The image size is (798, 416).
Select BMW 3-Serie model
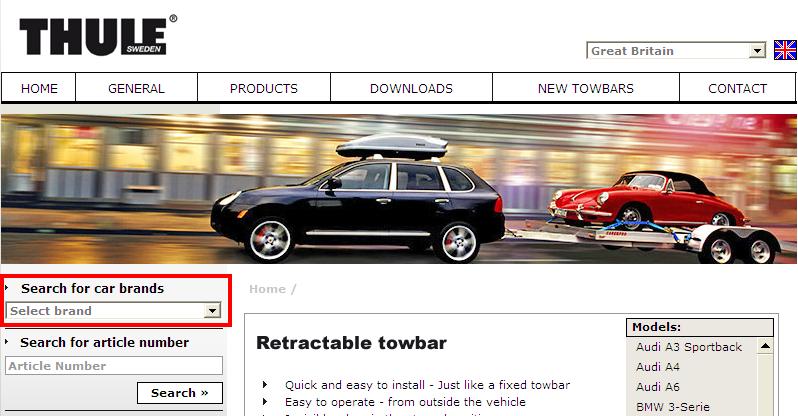click(675, 407)
